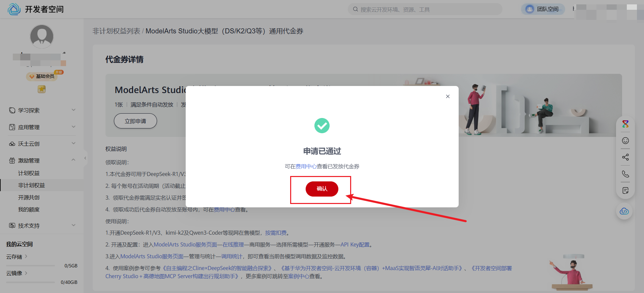The image size is (644, 293).
Task: Expand the 学习探索 menu chevron
Action: pyautogui.click(x=73, y=110)
